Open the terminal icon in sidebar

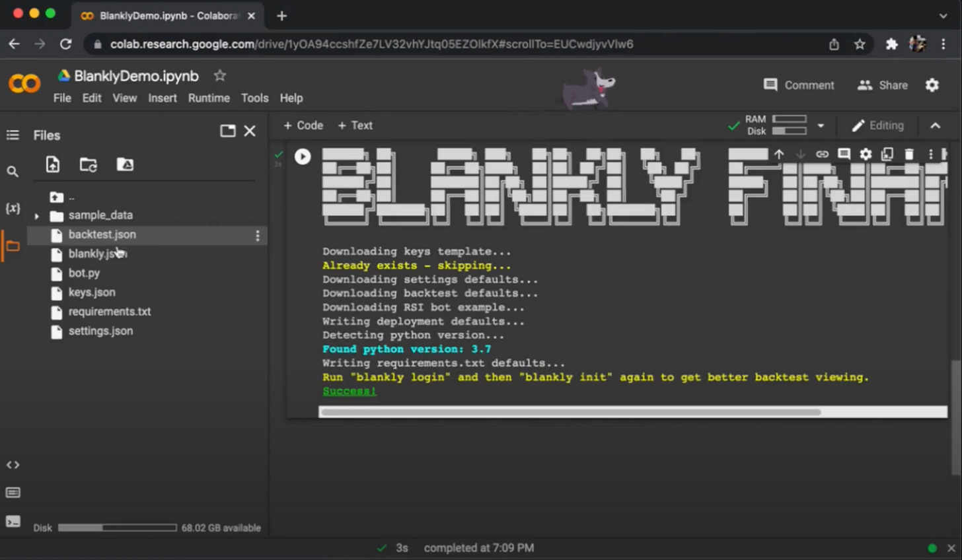click(x=13, y=522)
